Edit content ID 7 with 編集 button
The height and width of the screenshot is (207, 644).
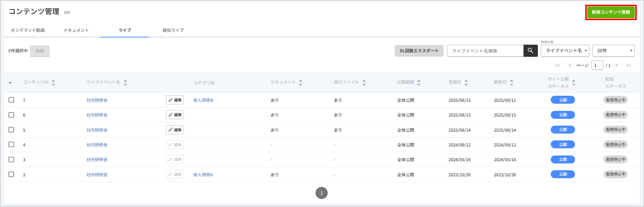pos(175,100)
